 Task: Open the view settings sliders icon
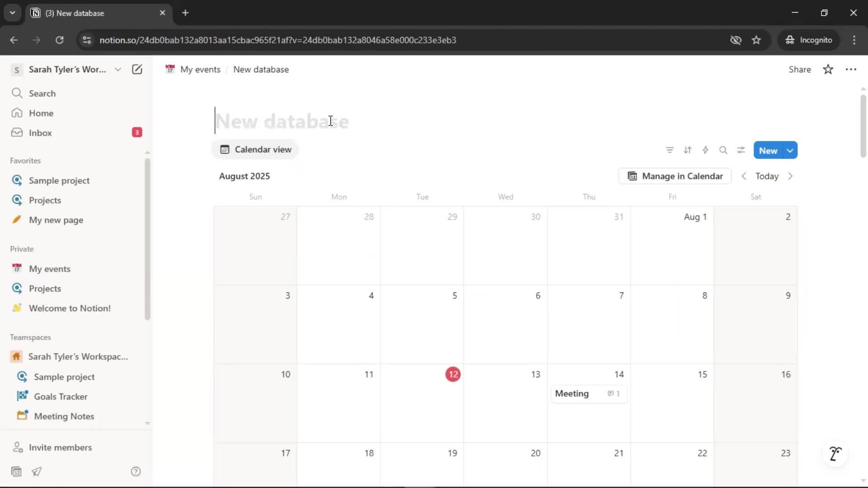click(741, 150)
